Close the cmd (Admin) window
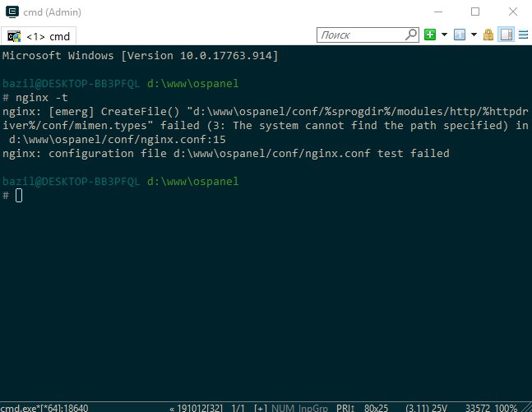The height and width of the screenshot is (412, 532). pos(513,12)
